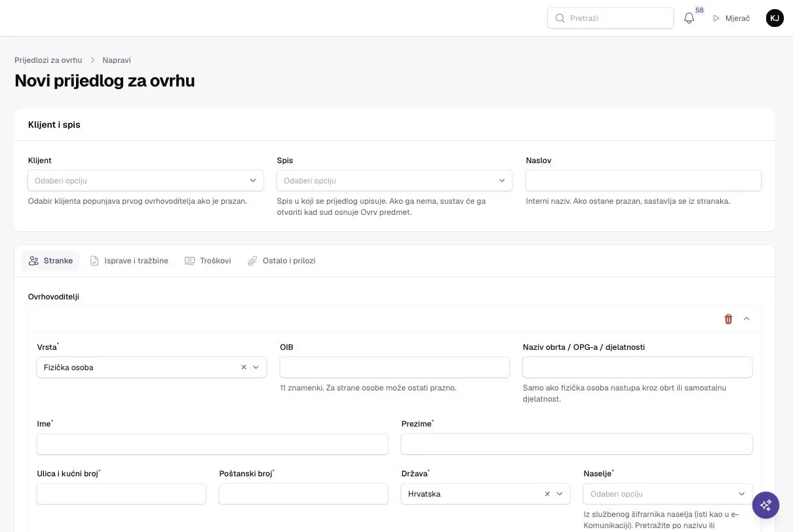
Task: Click the search magnifier icon
Action: (x=560, y=18)
